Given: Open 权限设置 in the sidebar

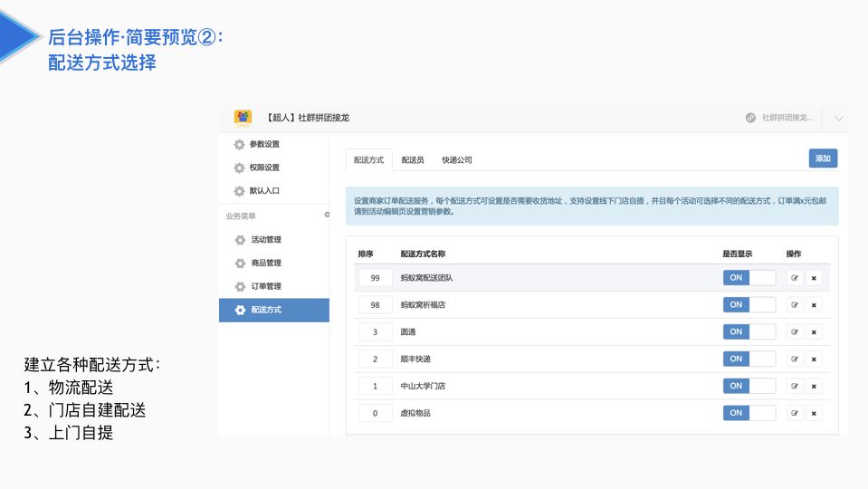Looking at the screenshot, I should (x=264, y=168).
